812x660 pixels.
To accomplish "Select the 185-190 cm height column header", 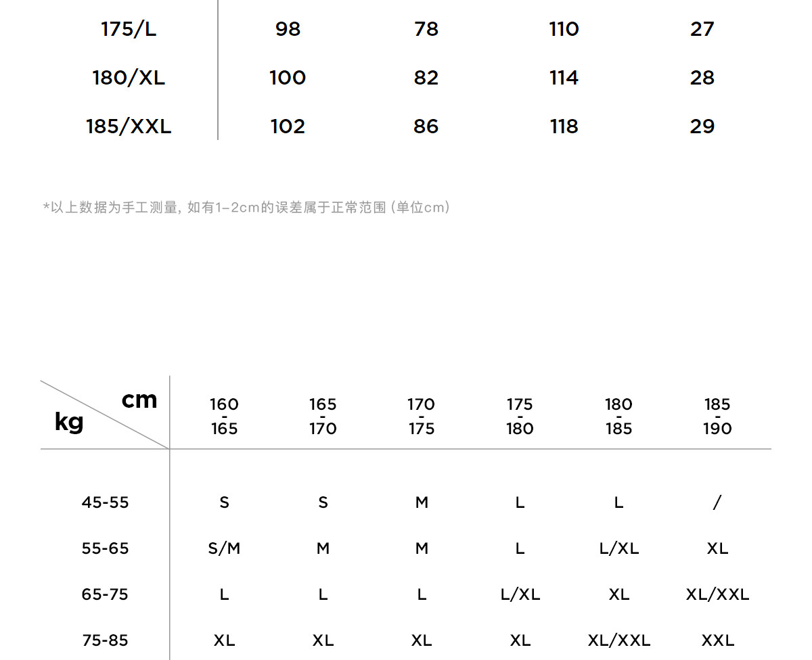I will pyautogui.click(x=717, y=416).
